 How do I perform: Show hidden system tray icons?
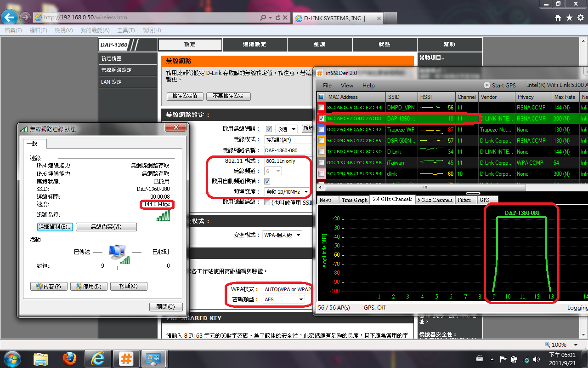click(492, 358)
